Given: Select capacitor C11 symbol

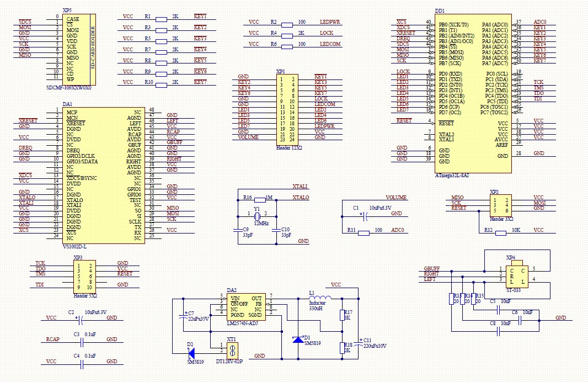Looking at the screenshot, I should (359, 343).
